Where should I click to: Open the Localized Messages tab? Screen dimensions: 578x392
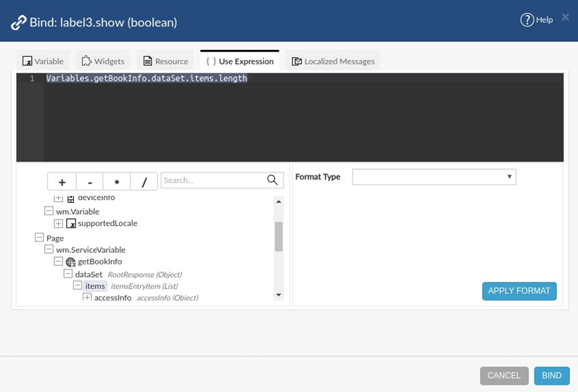(333, 62)
